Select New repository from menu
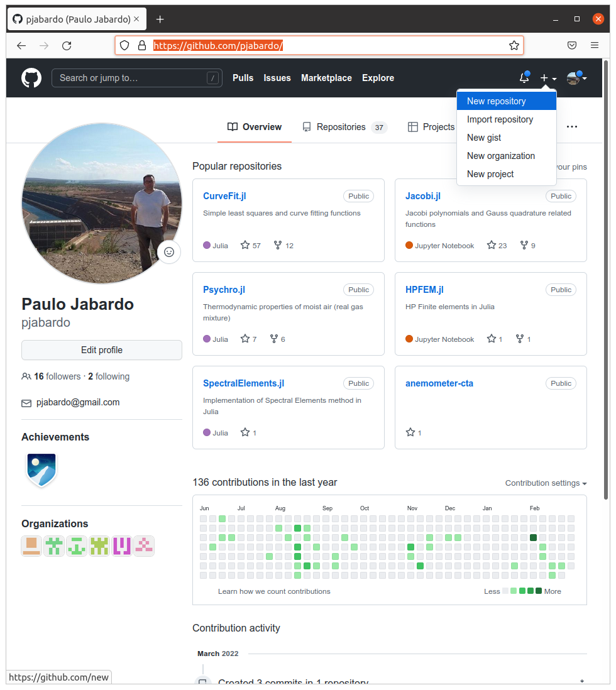 507,101
